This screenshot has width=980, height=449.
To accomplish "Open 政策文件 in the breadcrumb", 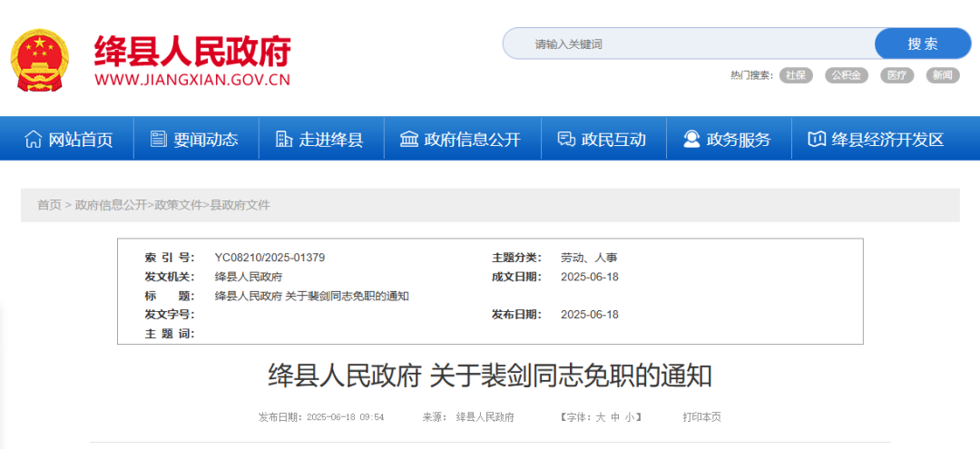I will (x=178, y=205).
